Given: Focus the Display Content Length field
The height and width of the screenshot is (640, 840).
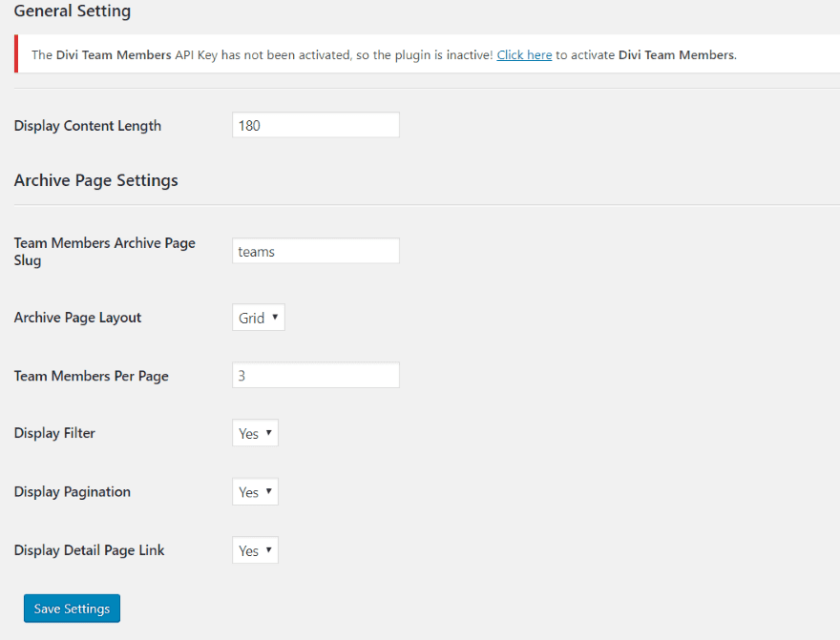Looking at the screenshot, I should [x=315, y=125].
